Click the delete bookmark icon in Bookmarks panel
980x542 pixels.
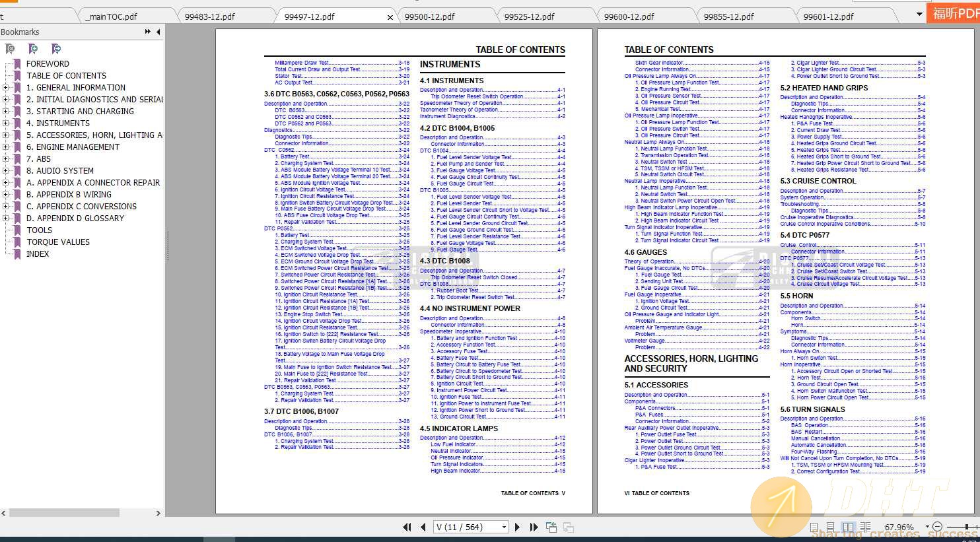click(10, 49)
